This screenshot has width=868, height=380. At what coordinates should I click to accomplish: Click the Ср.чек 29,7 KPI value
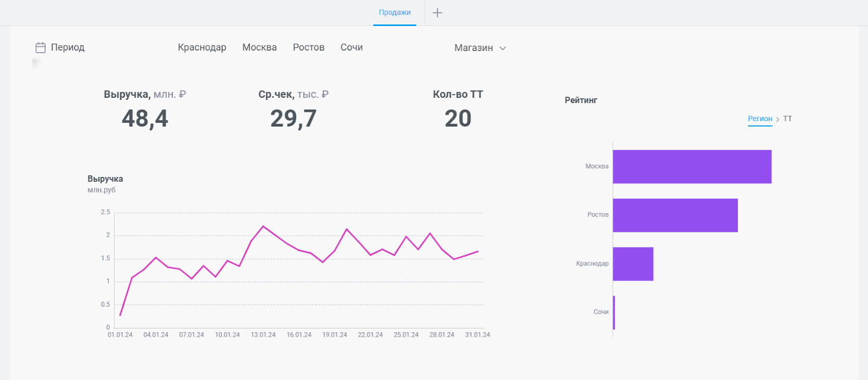293,118
